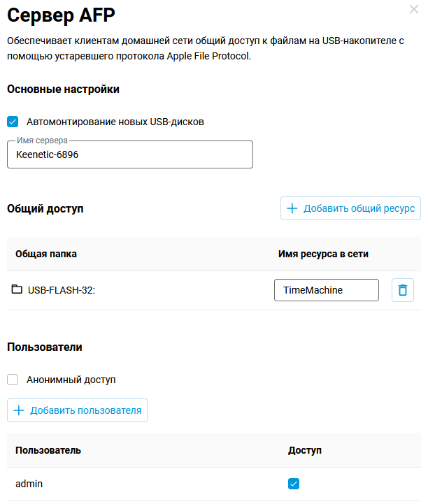The image size is (428, 504).
Task: Disable Автомонтирование новых USB-дисков checkbox
Action: [13, 122]
